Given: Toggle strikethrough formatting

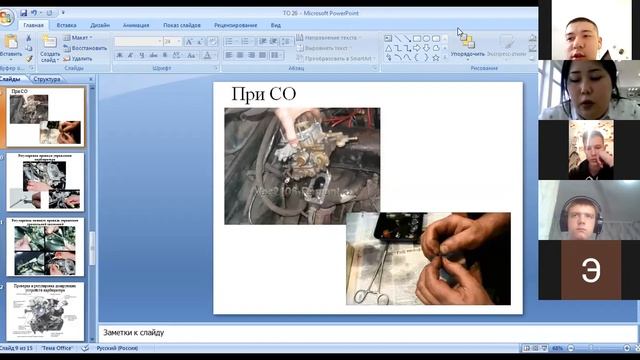Looking at the screenshot, I should tap(153, 55).
